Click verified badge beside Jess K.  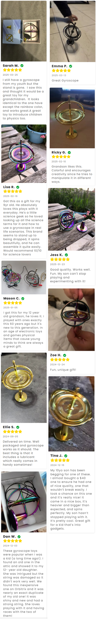click(x=66, y=255)
